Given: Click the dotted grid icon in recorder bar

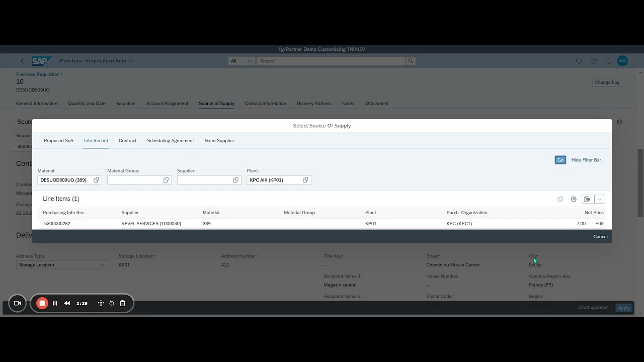Looking at the screenshot, I should pyautogui.click(x=101, y=303).
